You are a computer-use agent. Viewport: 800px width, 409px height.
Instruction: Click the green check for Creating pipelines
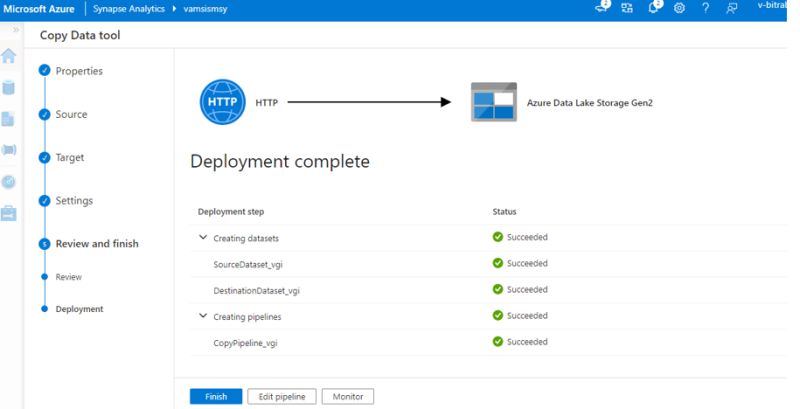[498, 315]
